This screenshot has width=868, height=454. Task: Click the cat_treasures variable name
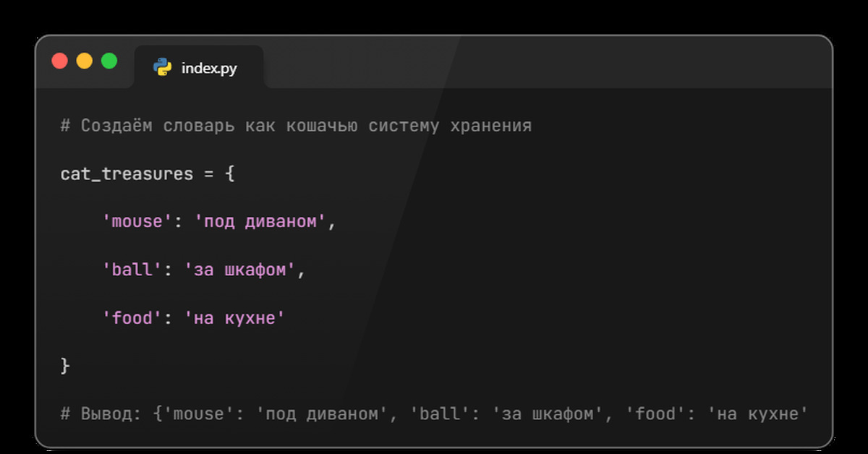click(127, 174)
